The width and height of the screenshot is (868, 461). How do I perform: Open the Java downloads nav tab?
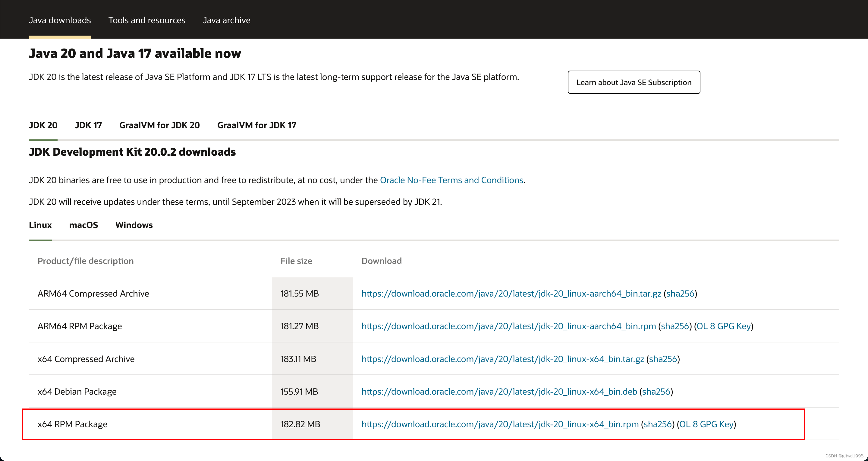[x=60, y=20]
